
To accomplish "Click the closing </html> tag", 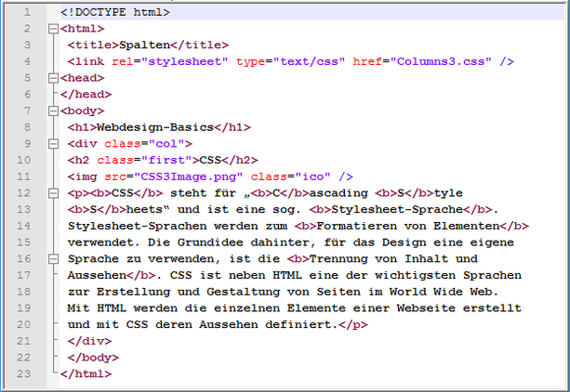I will [86, 373].
